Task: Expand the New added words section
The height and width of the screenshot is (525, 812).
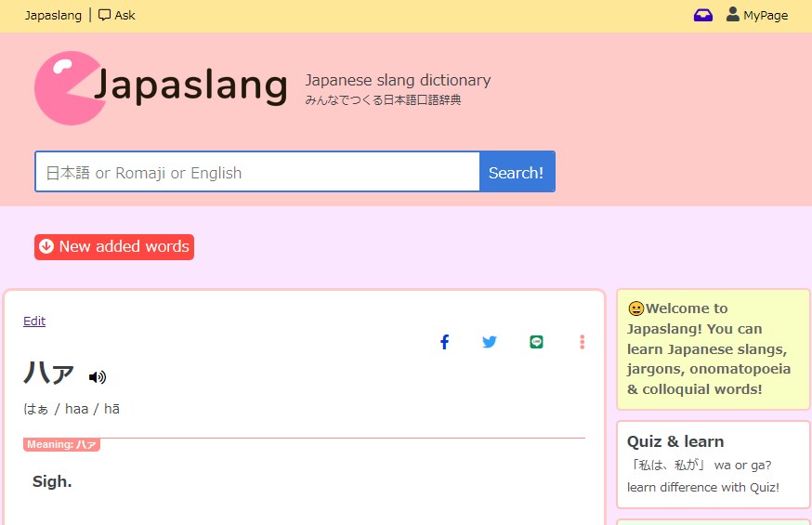Action: click(x=124, y=247)
